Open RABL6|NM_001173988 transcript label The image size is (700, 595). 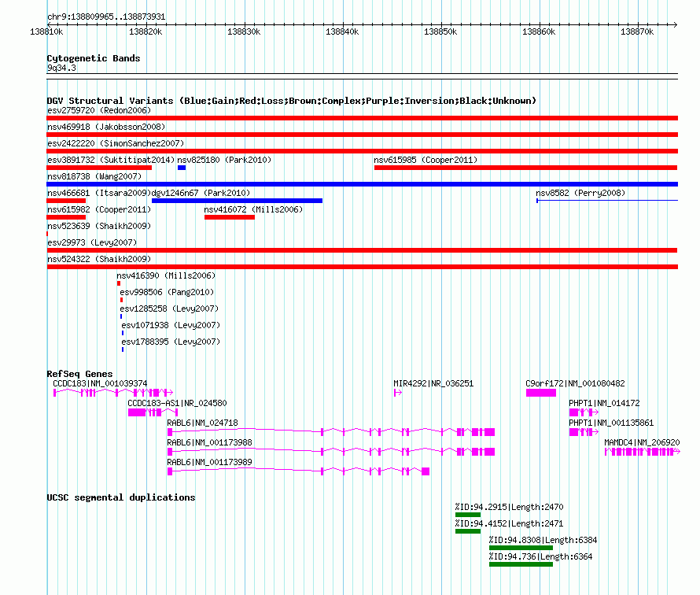click(209, 442)
